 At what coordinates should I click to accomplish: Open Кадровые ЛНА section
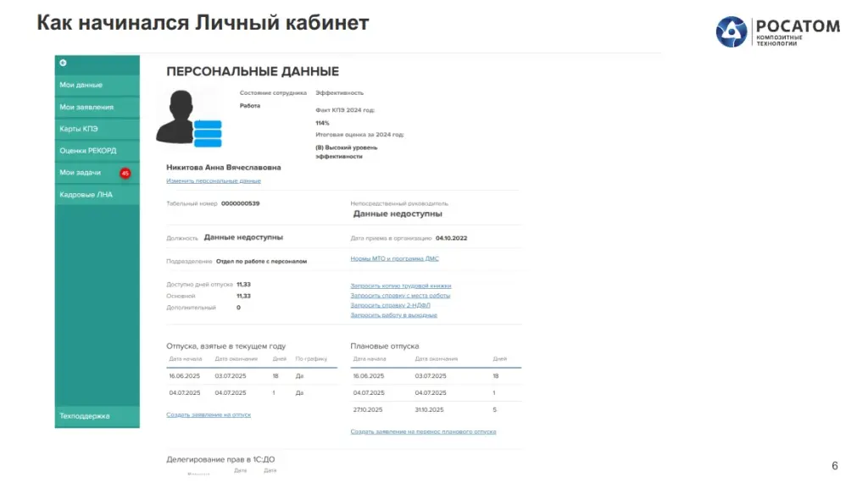(86, 195)
